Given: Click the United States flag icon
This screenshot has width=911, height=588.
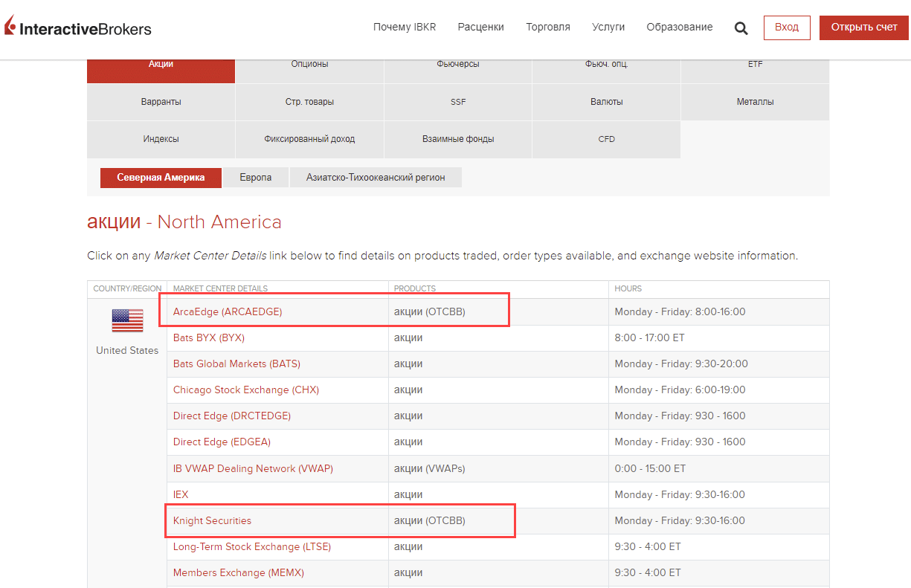Looking at the screenshot, I should pos(127,320).
